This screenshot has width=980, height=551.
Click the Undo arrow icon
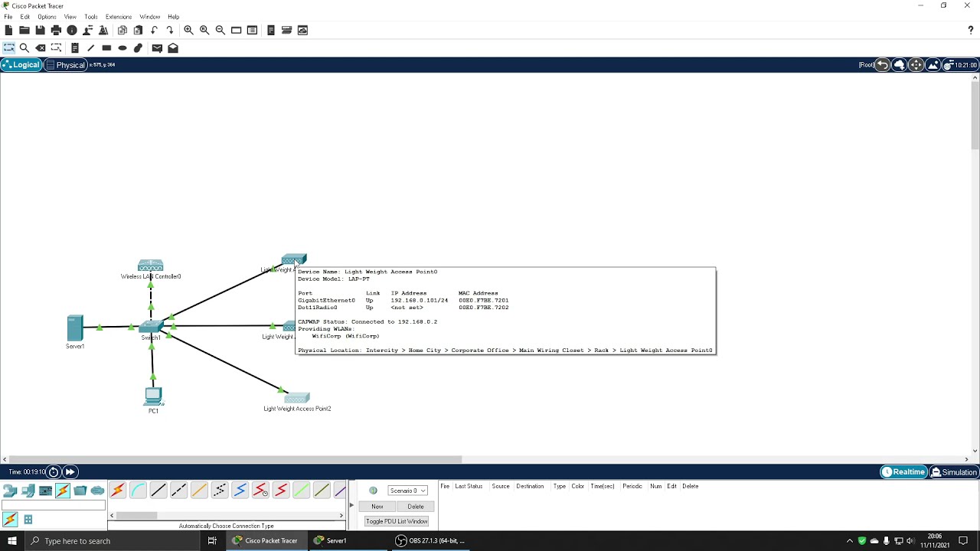[x=154, y=30]
